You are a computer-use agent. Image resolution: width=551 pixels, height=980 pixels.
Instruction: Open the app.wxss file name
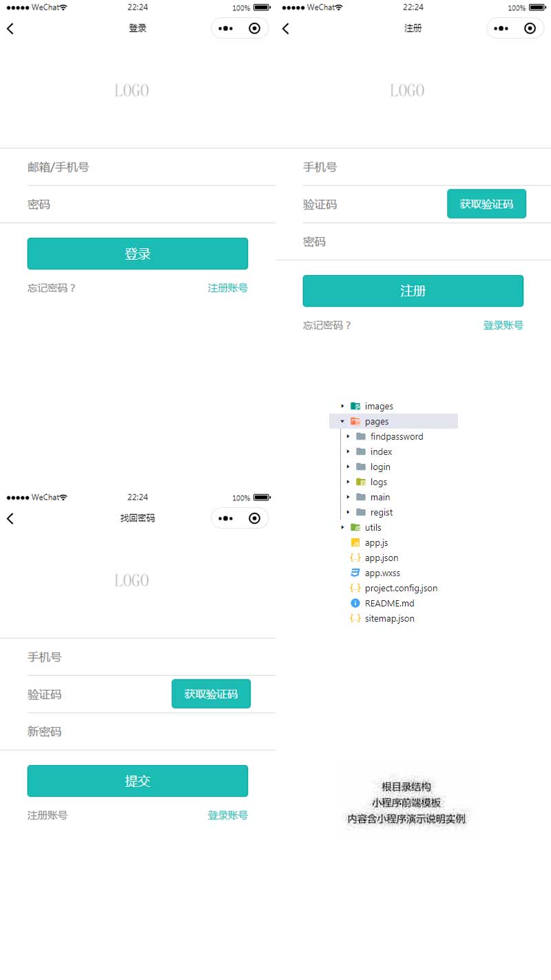tap(382, 573)
